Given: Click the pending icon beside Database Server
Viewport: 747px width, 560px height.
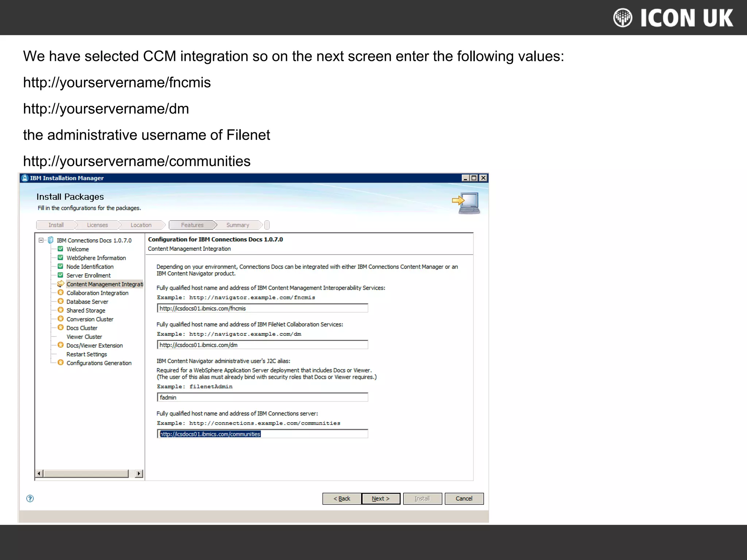Looking at the screenshot, I should [61, 301].
